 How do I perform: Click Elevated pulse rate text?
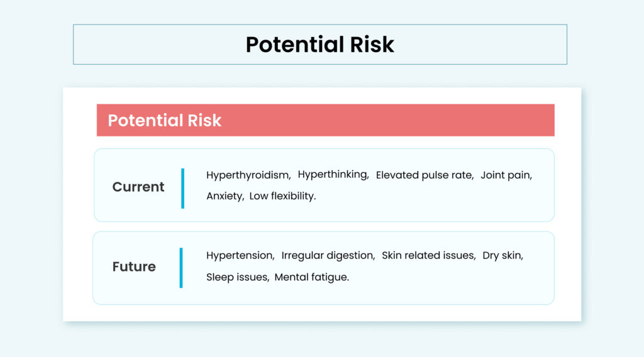coord(425,175)
